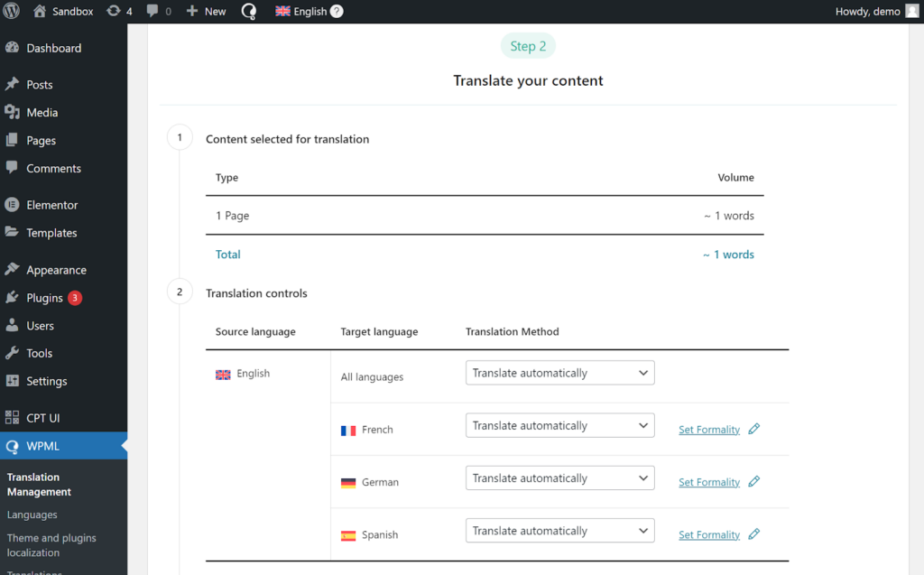The image size is (924, 575).
Task: Click the Pages icon in sidebar
Action: pyautogui.click(x=12, y=140)
